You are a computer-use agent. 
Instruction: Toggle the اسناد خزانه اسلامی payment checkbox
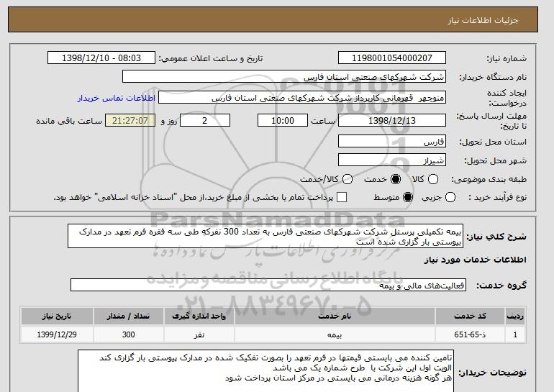(342, 197)
